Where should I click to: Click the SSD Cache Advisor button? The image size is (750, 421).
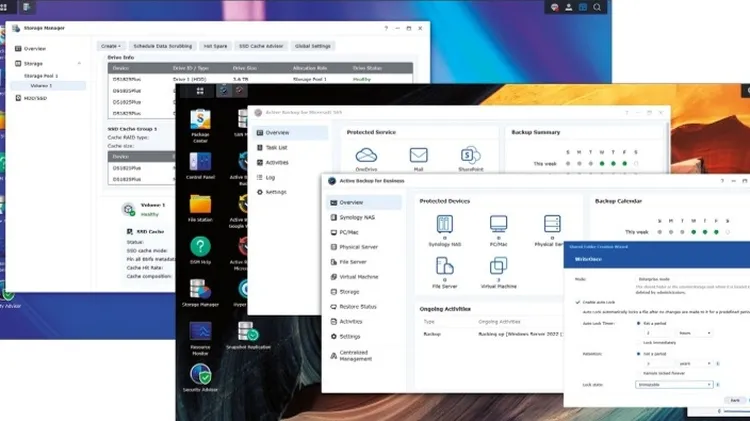click(x=259, y=45)
